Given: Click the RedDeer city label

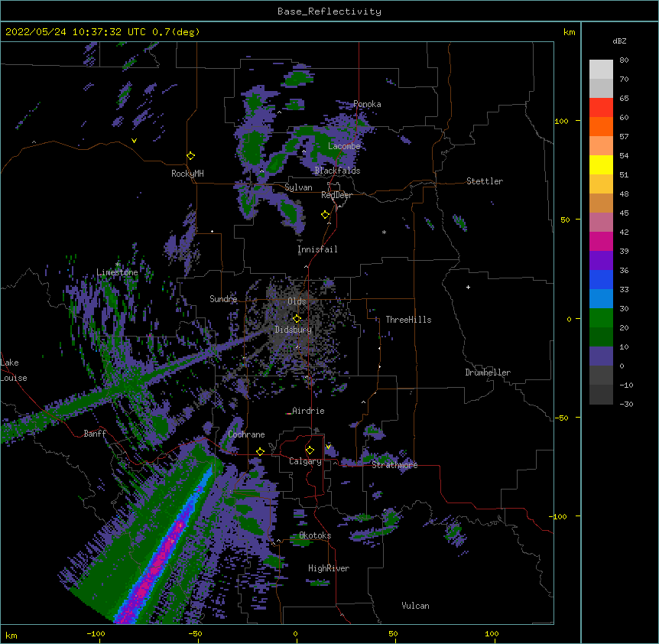Looking at the screenshot, I should pos(336,195).
